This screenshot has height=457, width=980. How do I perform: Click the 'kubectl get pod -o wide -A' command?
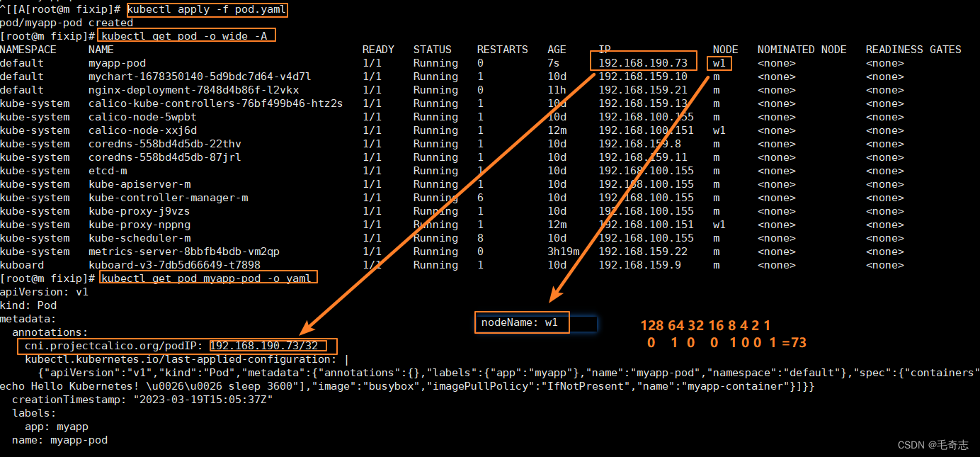coord(184,36)
